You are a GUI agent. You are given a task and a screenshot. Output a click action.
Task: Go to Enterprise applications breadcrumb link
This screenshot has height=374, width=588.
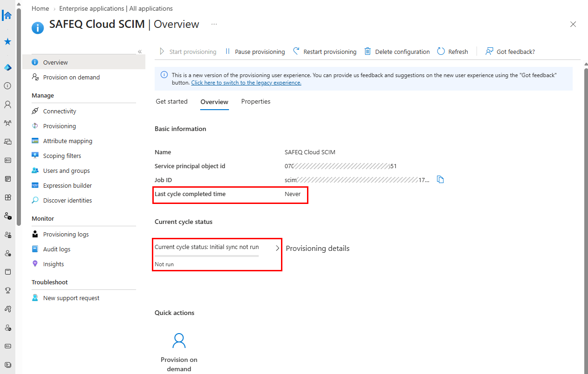[116, 8]
